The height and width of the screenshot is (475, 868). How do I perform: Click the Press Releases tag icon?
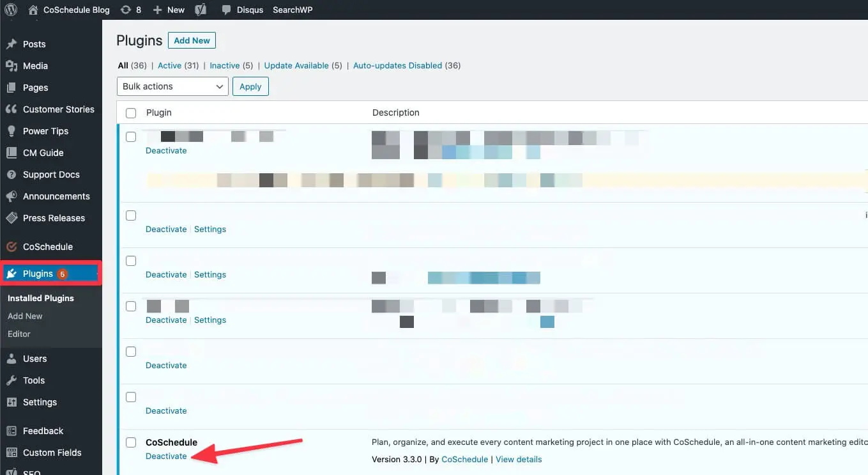[11, 218]
